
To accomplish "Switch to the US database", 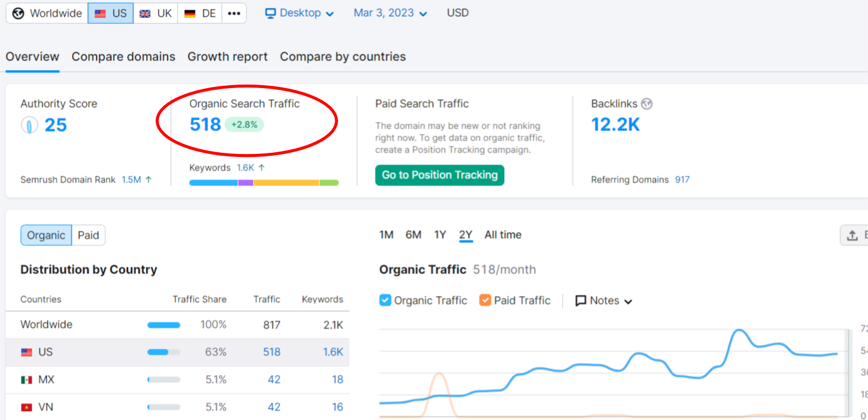I will click(x=111, y=13).
